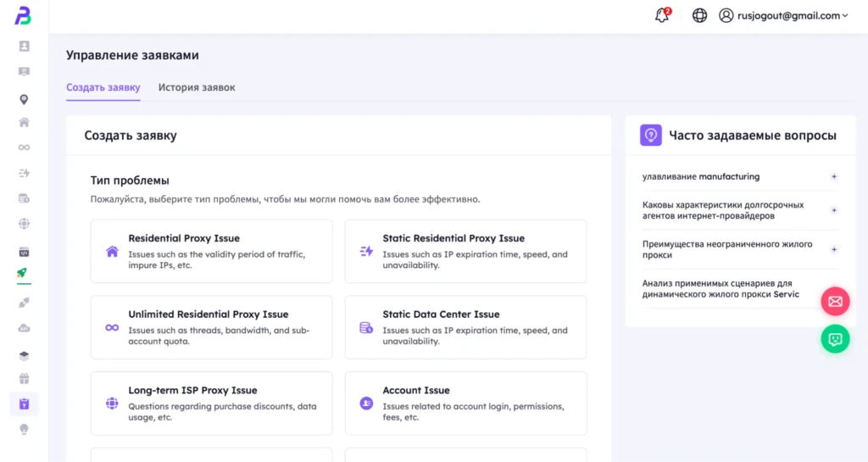
Task: Click infinity icon on Unlimited Residential Proxy card
Action: point(112,327)
